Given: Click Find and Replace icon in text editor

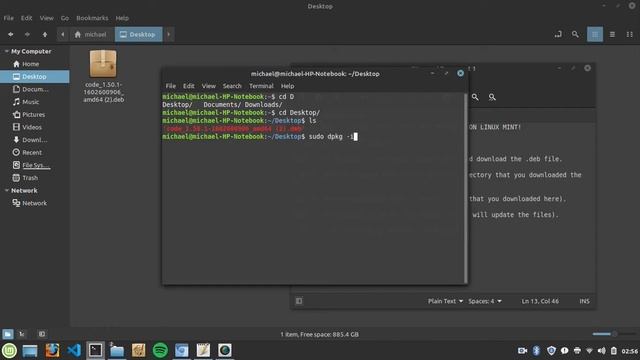Looking at the screenshot, I should 492,97.
